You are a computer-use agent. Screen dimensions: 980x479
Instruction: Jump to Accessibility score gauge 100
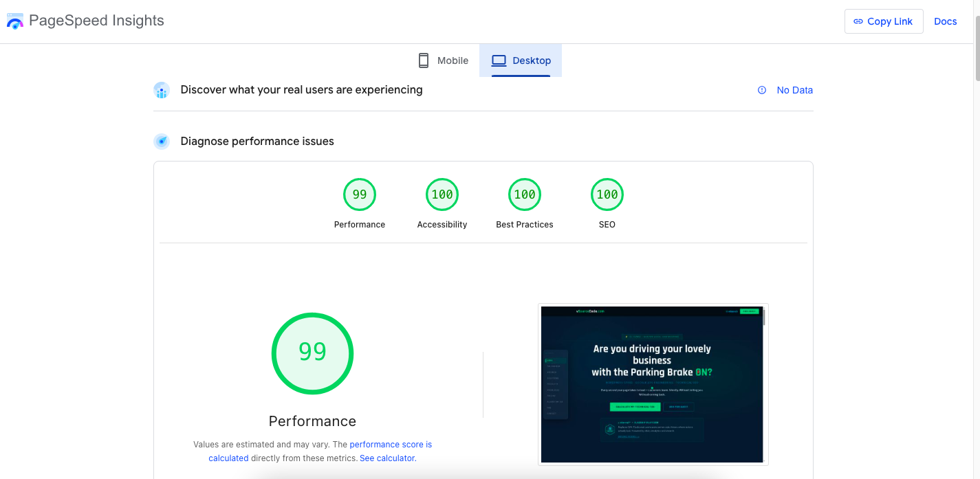(442, 194)
